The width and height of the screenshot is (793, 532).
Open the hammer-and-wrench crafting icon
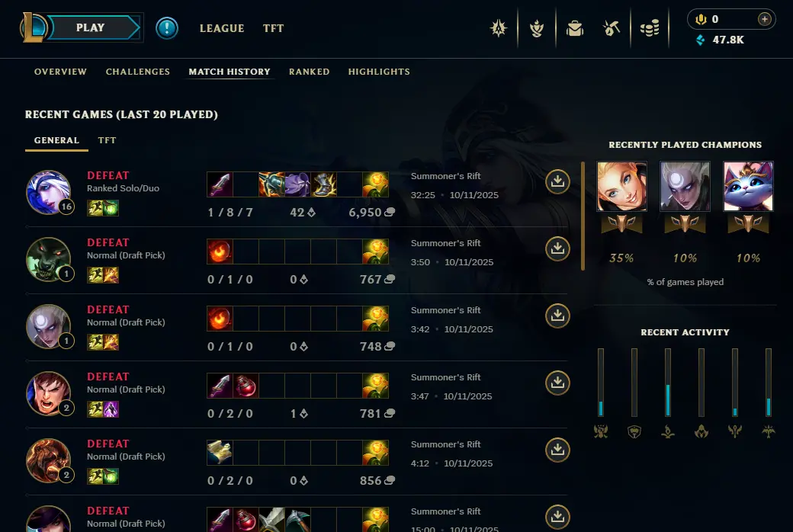click(612, 28)
